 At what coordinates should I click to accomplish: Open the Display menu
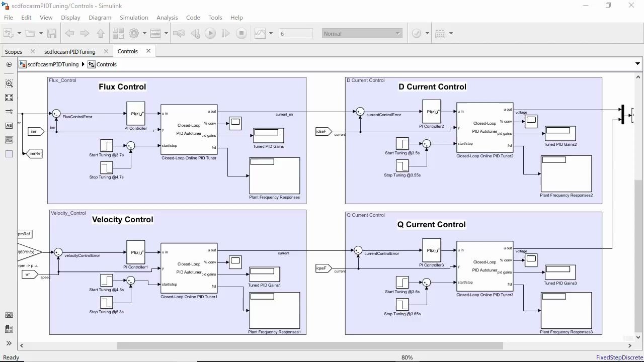[x=70, y=17]
